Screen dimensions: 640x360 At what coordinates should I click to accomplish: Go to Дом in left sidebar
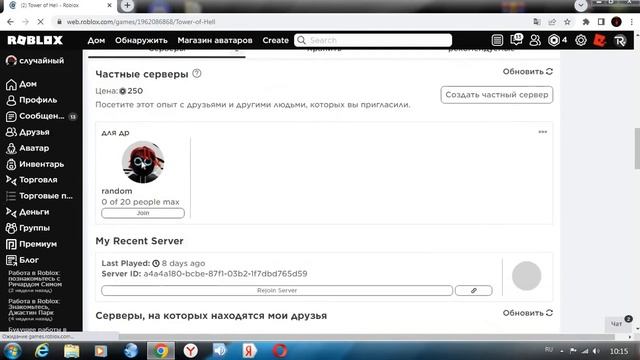(22, 84)
